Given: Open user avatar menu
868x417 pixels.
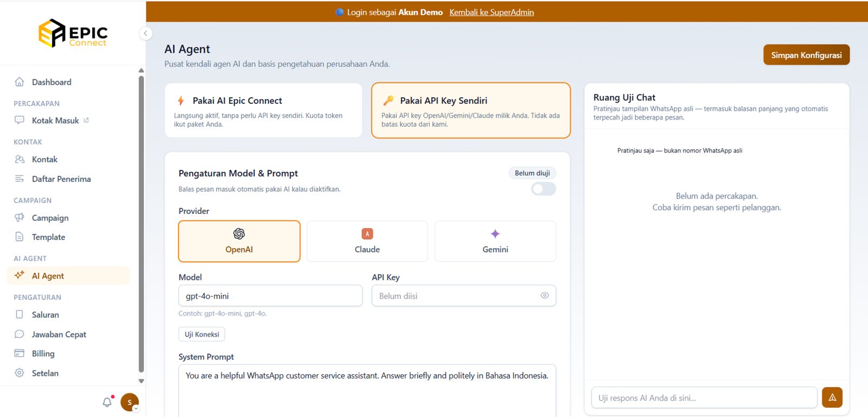Looking at the screenshot, I should coord(130,402).
